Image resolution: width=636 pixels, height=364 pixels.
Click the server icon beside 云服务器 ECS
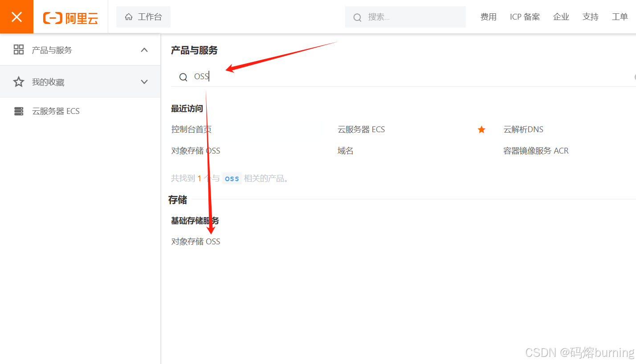[19, 111]
